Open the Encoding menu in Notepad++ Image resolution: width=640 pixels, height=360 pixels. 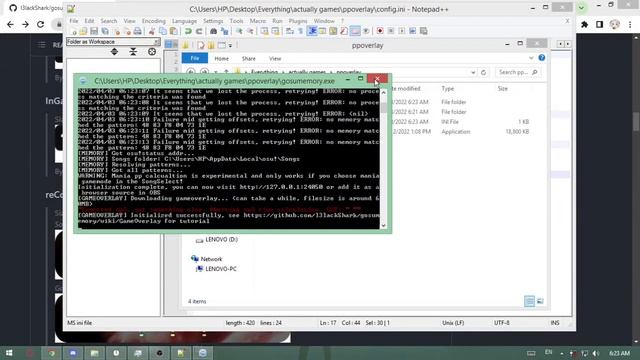[153, 21]
